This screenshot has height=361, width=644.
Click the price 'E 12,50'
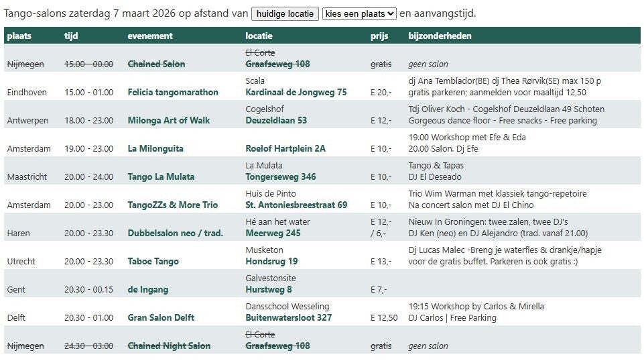tap(384, 317)
